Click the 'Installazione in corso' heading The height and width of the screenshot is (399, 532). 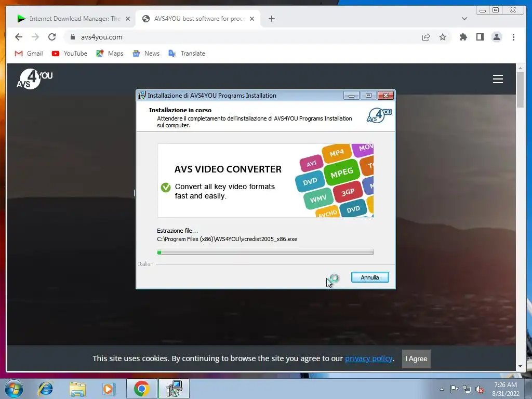[x=180, y=110]
